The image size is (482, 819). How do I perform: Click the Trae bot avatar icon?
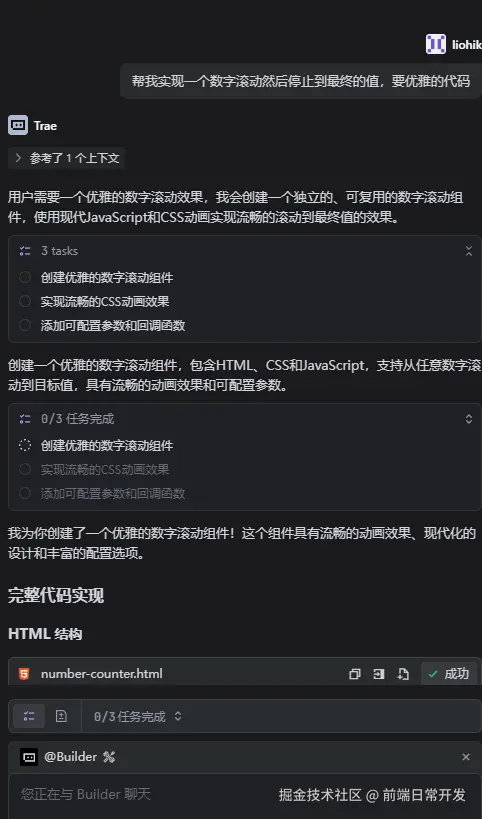18,125
